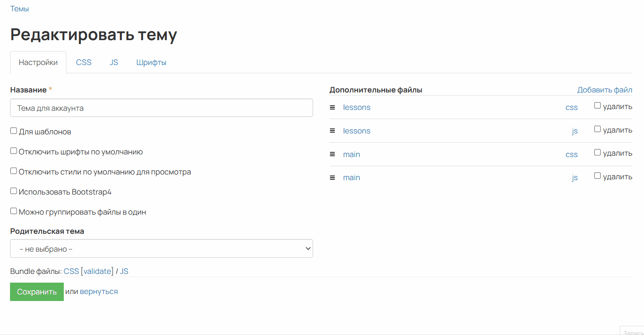The width and height of the screenshot is (644, 335).
Task: Follow the "вернуться" link
Action: [x=99, y=291]
